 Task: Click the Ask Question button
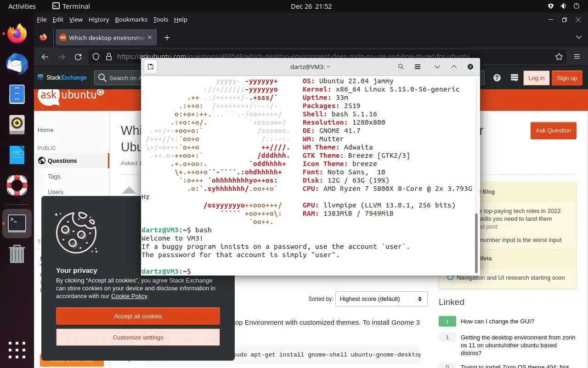pyautogui.click(x=553, y=131)
